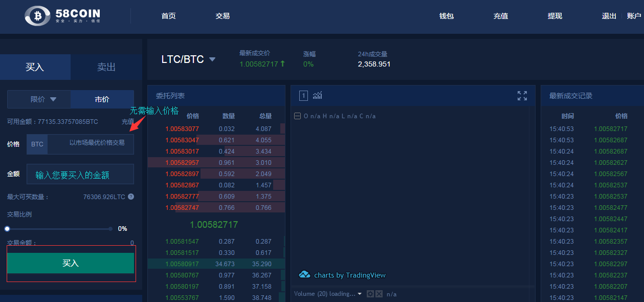
Task: Click the TradingView cloud logo
Action: (304, 275)
